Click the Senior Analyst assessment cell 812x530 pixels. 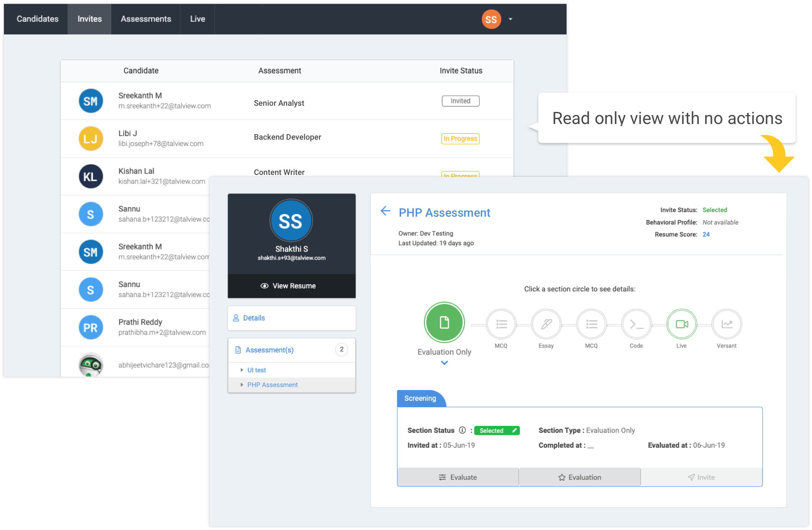(x=279, y=103)
